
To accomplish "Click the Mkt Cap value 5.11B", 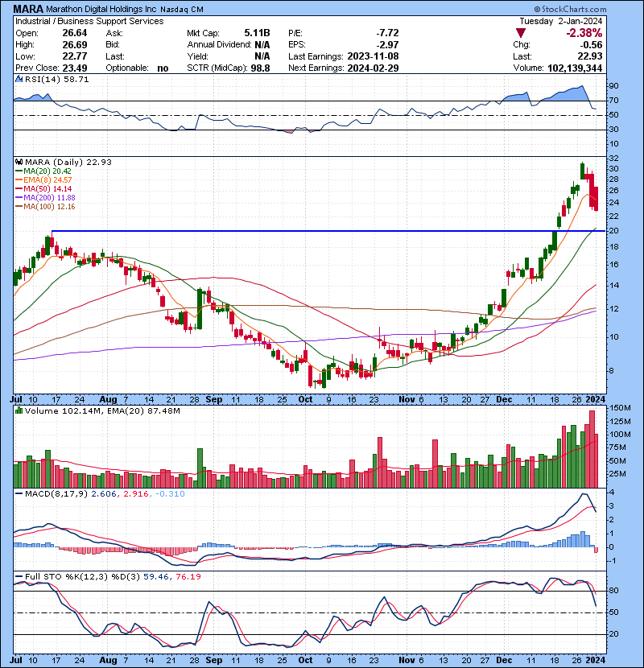I will tap(257, 33).
